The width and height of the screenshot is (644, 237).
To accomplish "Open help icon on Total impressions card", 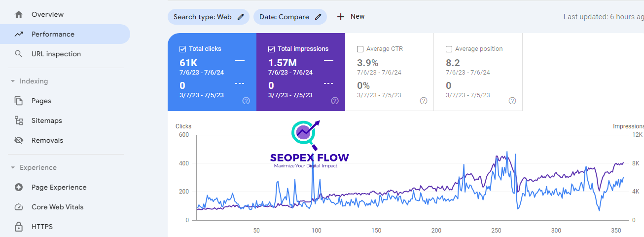I will (335, 101).
